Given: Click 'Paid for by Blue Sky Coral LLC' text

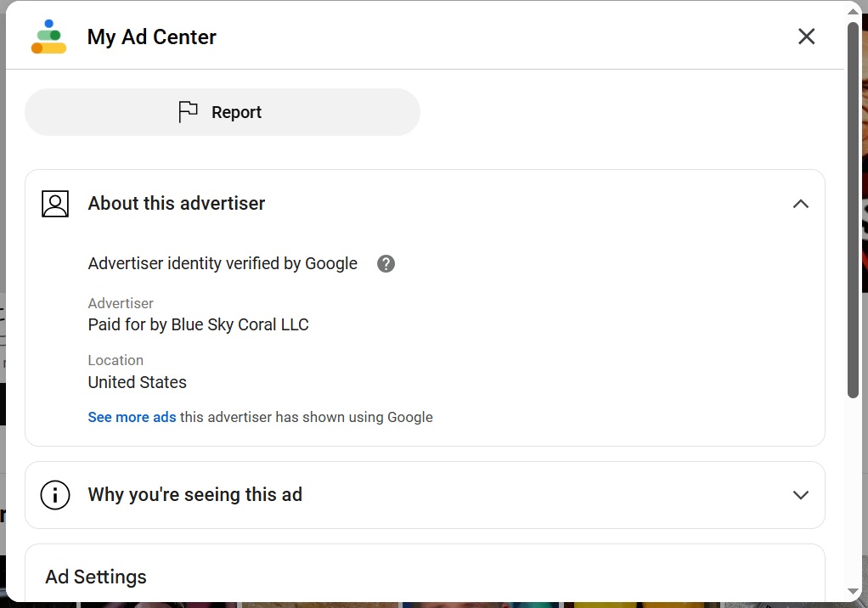Looking at the screenshot, I should coord(198,324).
